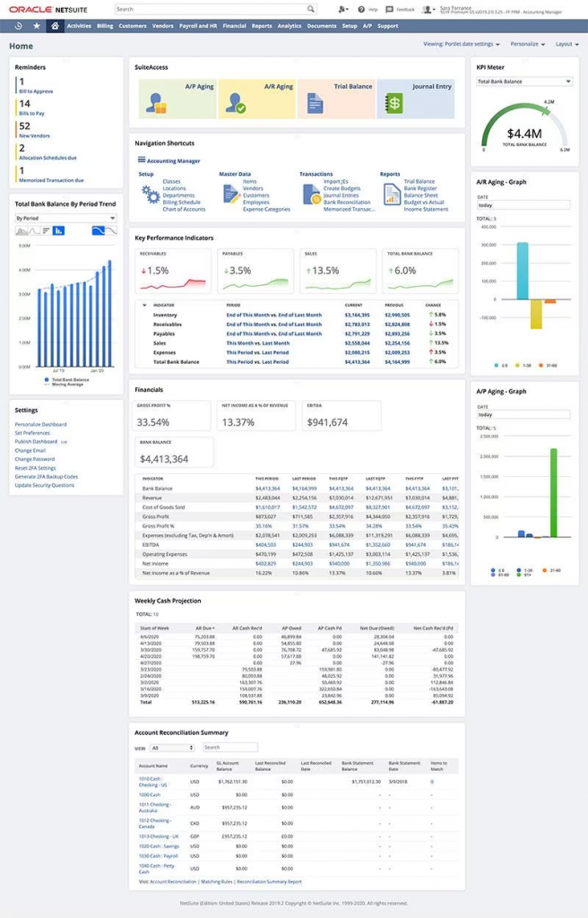Open the Analytics menu
Screen dimensions: 588x918
(x=290, y=26)
